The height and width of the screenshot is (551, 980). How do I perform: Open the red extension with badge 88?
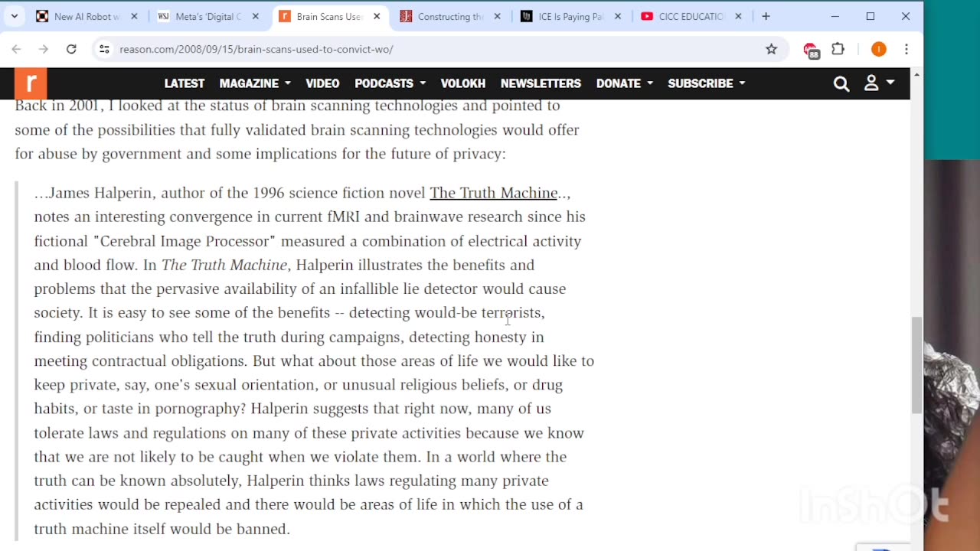click(x=811, y=51)
